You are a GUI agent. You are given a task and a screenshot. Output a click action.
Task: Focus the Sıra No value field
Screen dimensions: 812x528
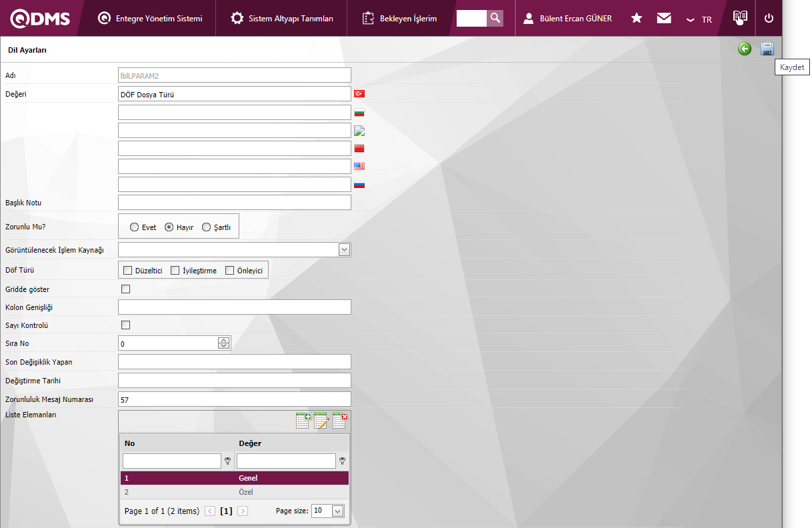(x=168, y=343)
